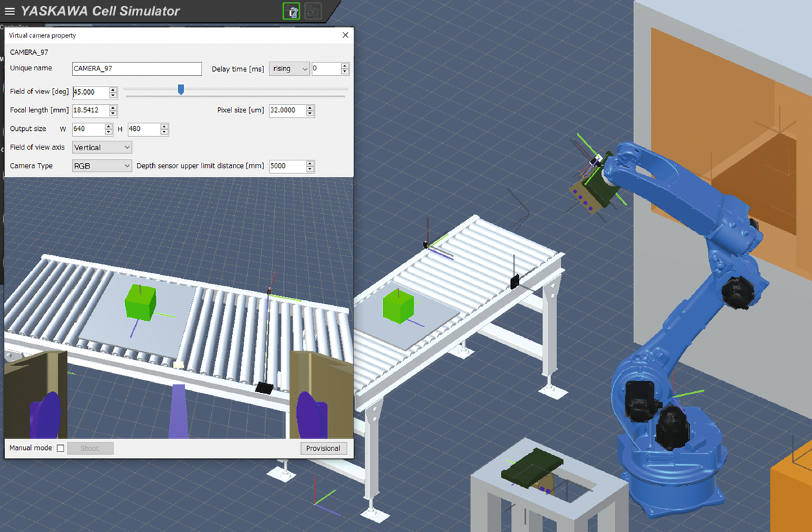The image size is (812, 532).
Task: Click the green cube in the camera preview
Action: coord(141,301)
